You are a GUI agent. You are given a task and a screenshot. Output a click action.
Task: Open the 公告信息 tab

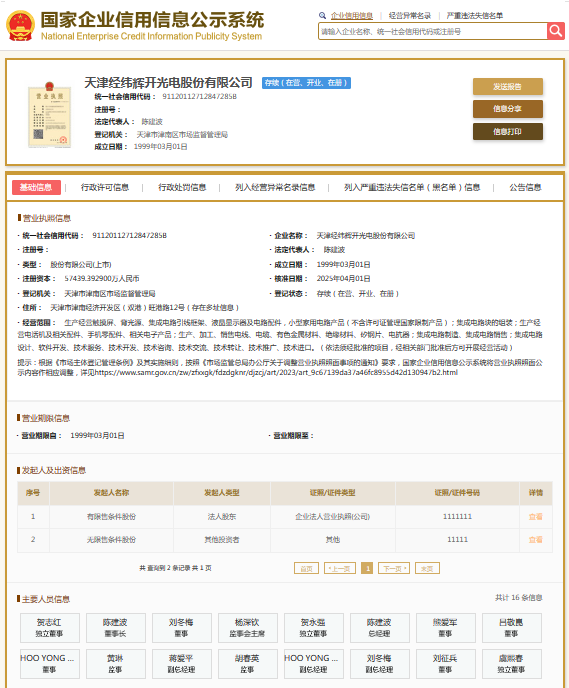tap(525, 187)
